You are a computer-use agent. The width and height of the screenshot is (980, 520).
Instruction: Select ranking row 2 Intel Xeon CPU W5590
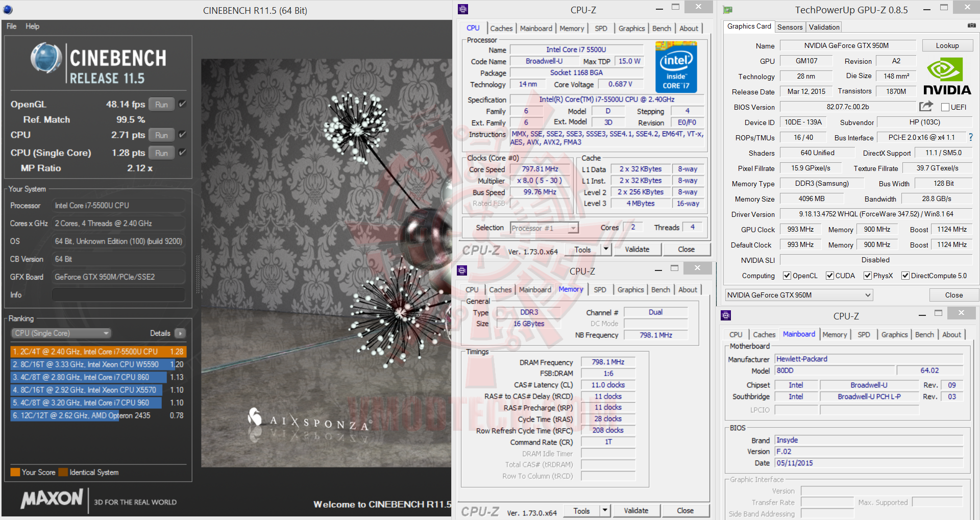[x=98, y=364]
